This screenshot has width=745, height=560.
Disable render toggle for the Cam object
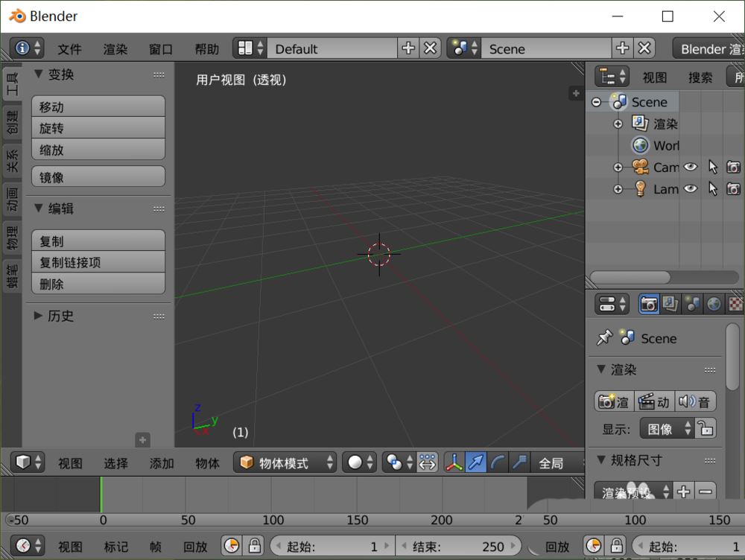733,167
